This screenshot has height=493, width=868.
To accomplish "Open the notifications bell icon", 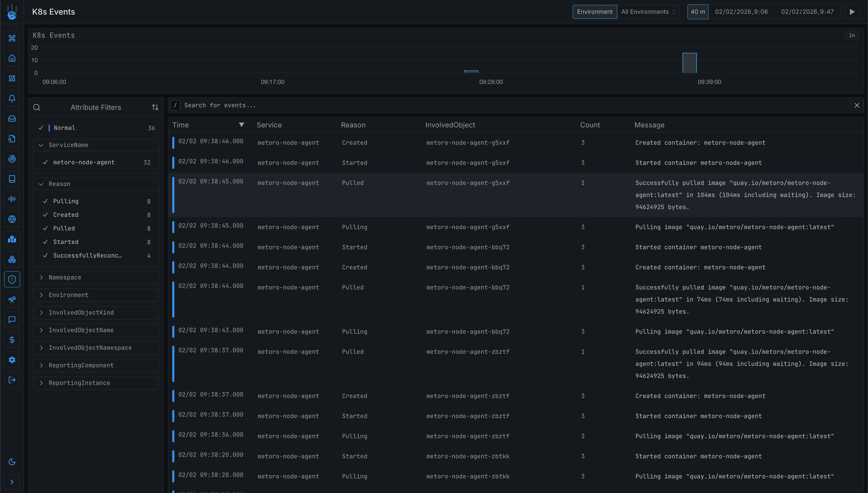I will click(12, 98).
